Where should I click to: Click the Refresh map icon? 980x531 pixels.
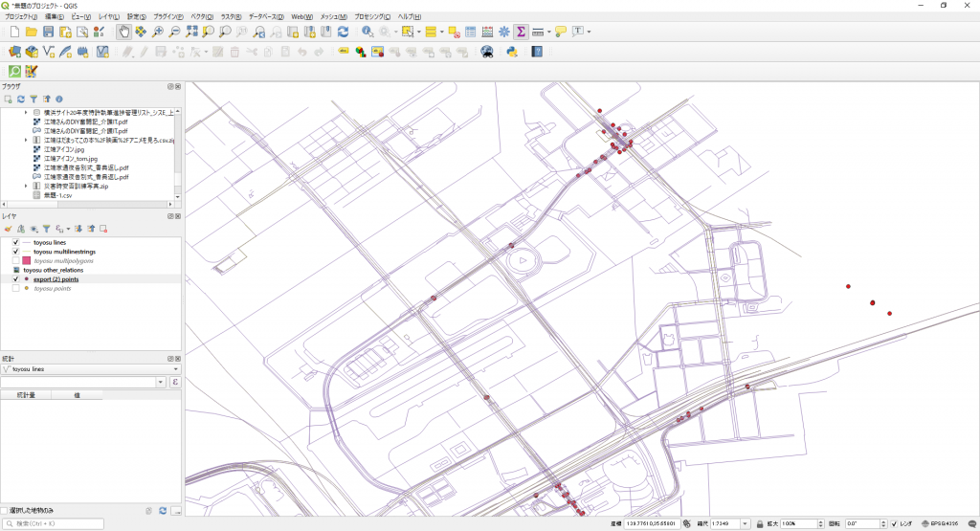click(342, 32)
